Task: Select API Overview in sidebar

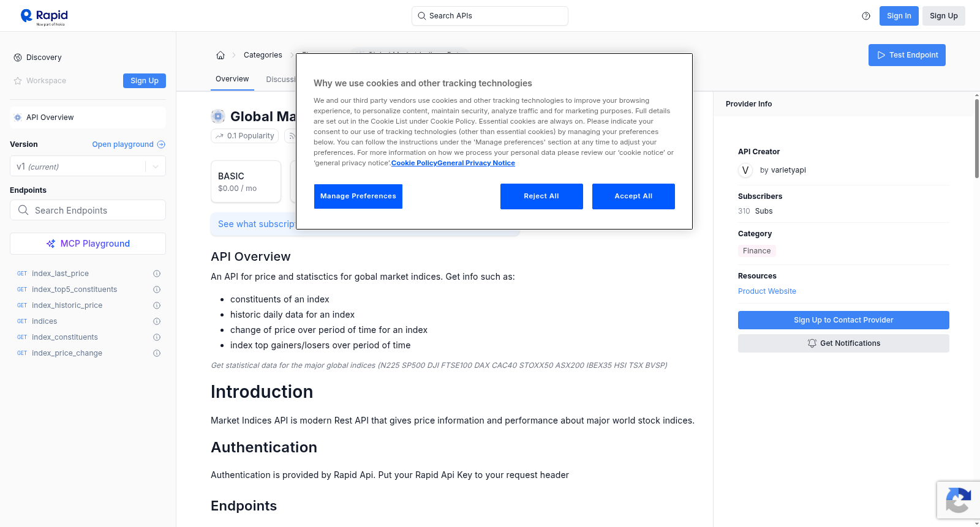Action: [x=88, y=118]
